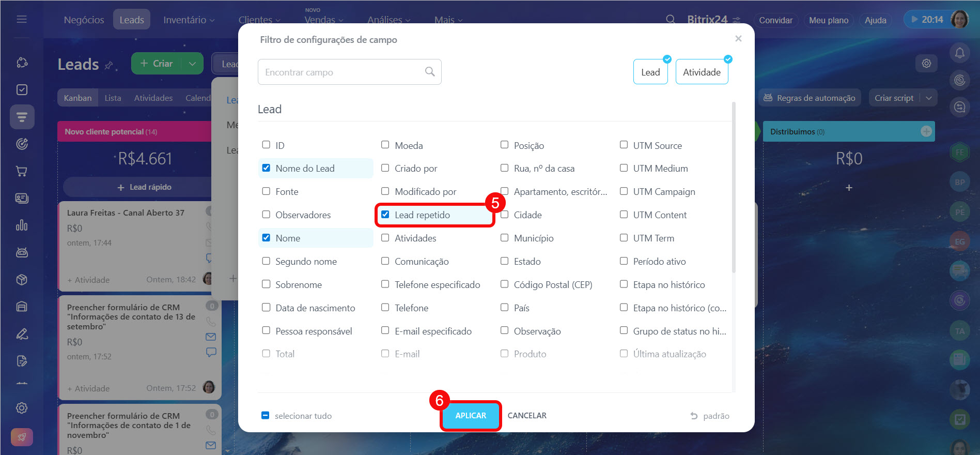Uncheck the Lead repetido checkbox
The height and width of the screenshot is (455, 980).
tap(385, 215)
